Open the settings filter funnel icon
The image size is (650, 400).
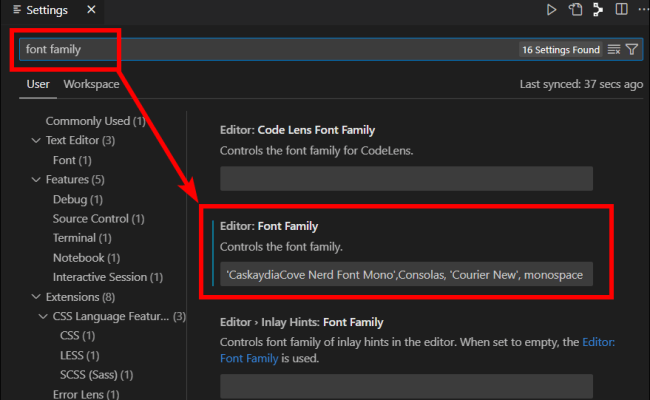pos(632,50)
